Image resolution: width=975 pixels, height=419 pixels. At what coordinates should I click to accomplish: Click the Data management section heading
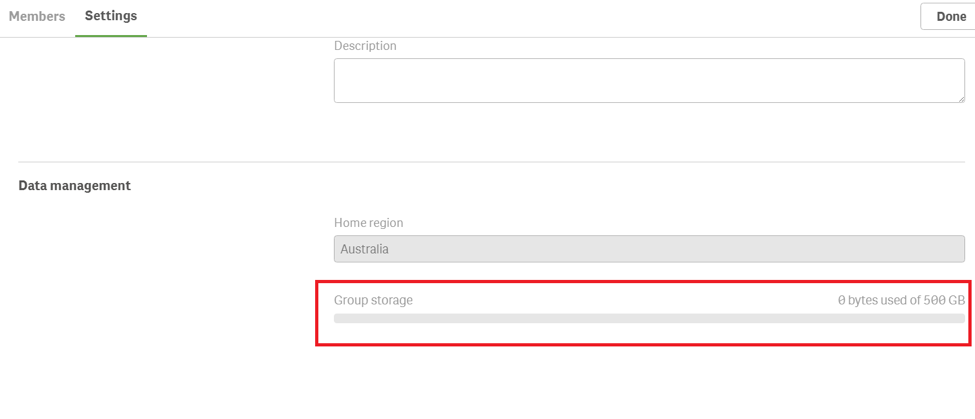pos(75,186)
